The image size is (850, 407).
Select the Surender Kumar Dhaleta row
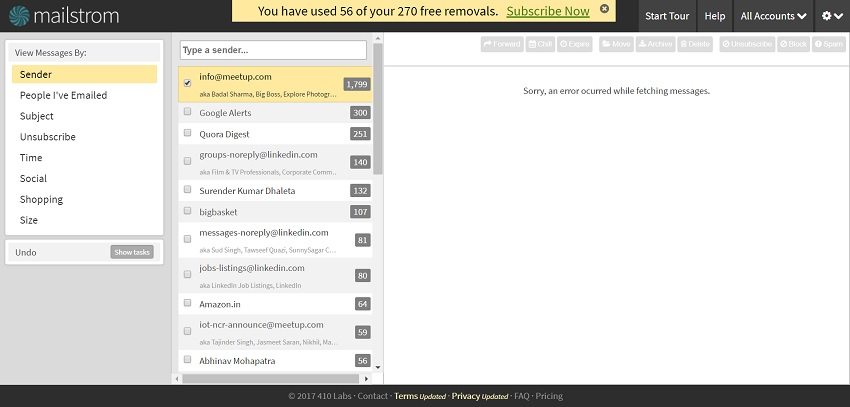[275, 191]
